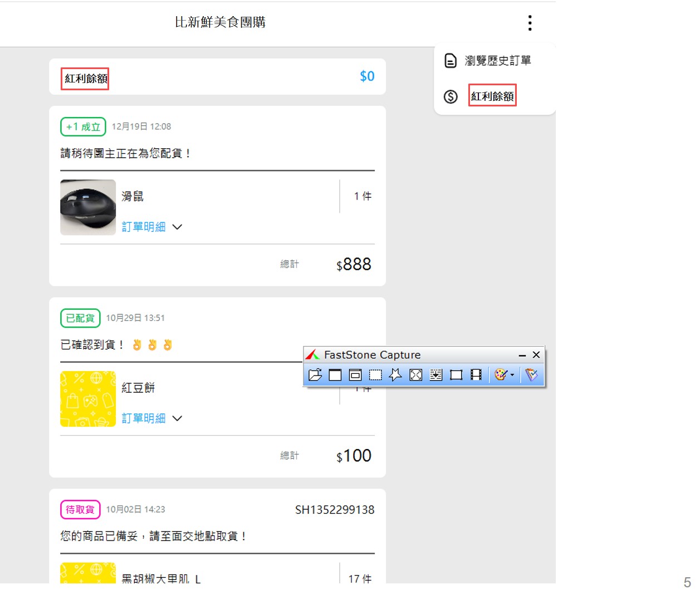Capture full screen with FastStone
700x599 pixels.
(416, 375)
